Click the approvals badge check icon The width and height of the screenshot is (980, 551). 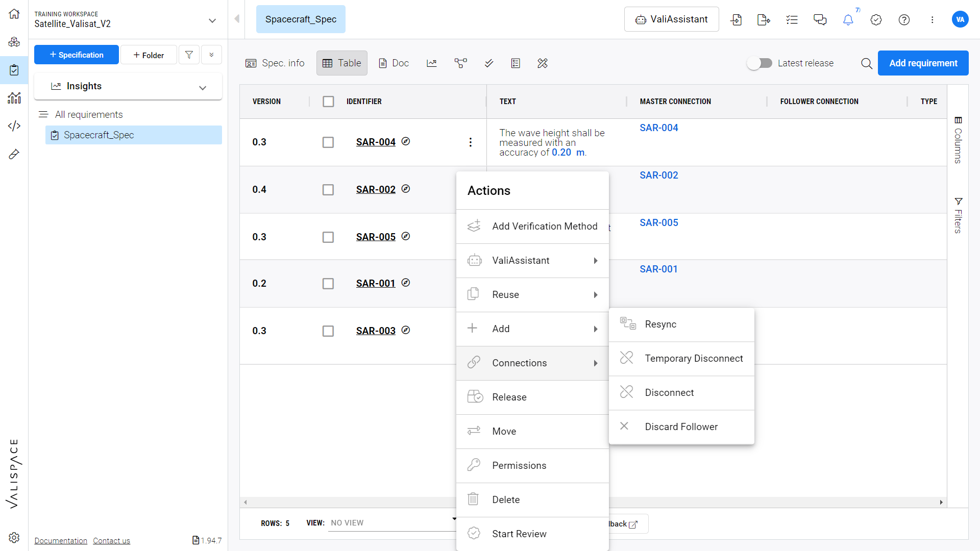tap(876, 19)
